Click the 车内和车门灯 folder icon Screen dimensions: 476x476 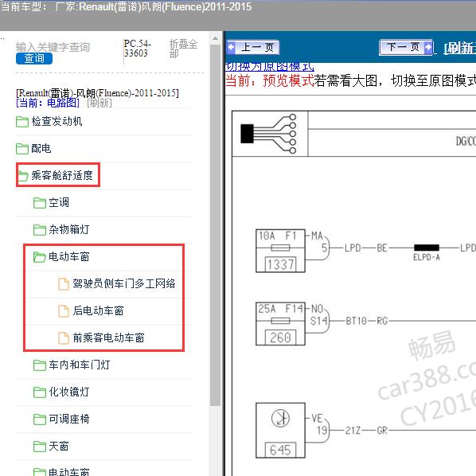click(40, 365)
